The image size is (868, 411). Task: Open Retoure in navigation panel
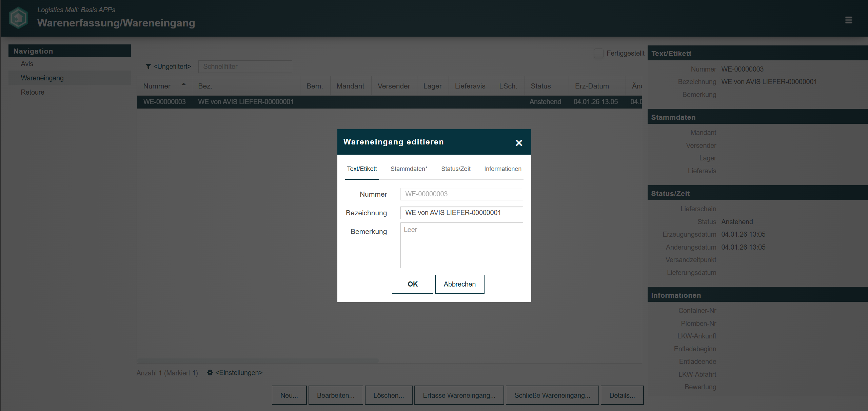point(33,92)
